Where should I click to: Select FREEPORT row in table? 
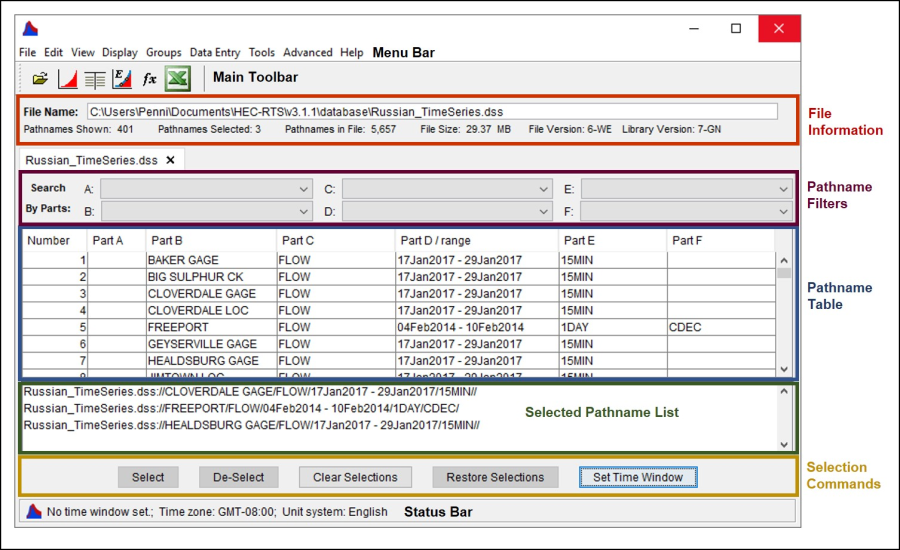pyautogui.click(x=399, y=327)
